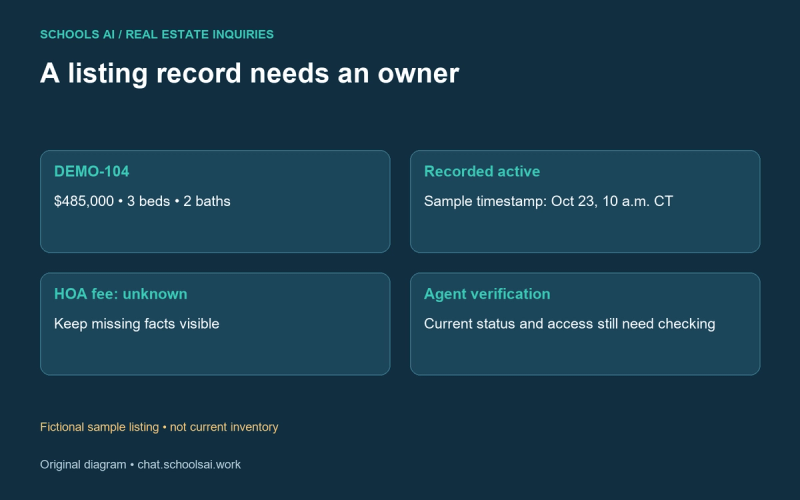This screenshot has width=800, height=500.
Task: Select the title 'A listing record needs an owner'
Action: coord(249,73)
